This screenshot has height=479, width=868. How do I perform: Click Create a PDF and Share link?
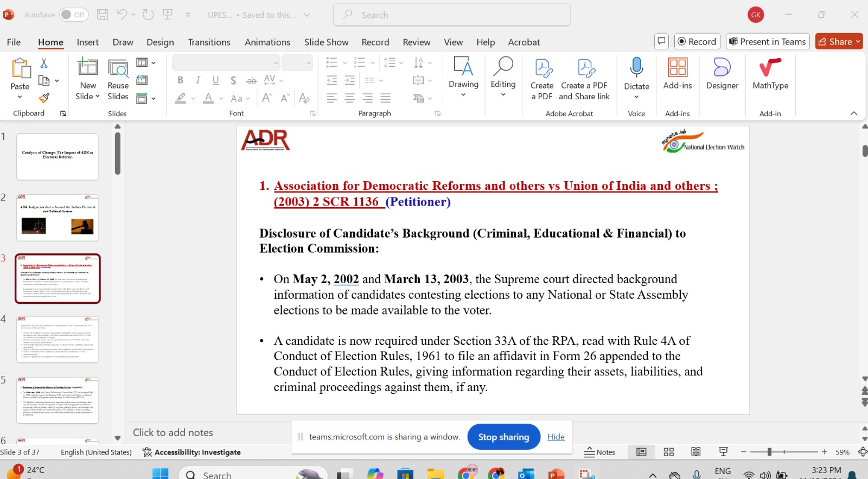(584, 79)
